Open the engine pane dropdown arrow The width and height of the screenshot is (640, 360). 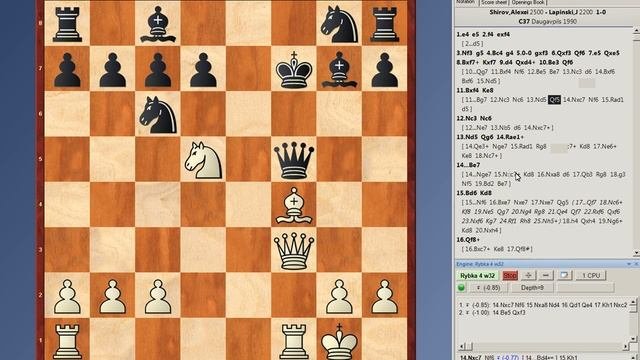[629, 264]
